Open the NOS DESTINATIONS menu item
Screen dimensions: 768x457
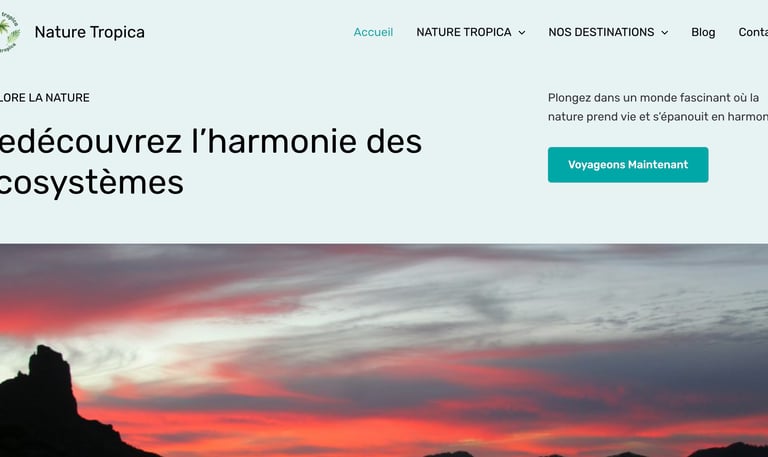point(601,32)
